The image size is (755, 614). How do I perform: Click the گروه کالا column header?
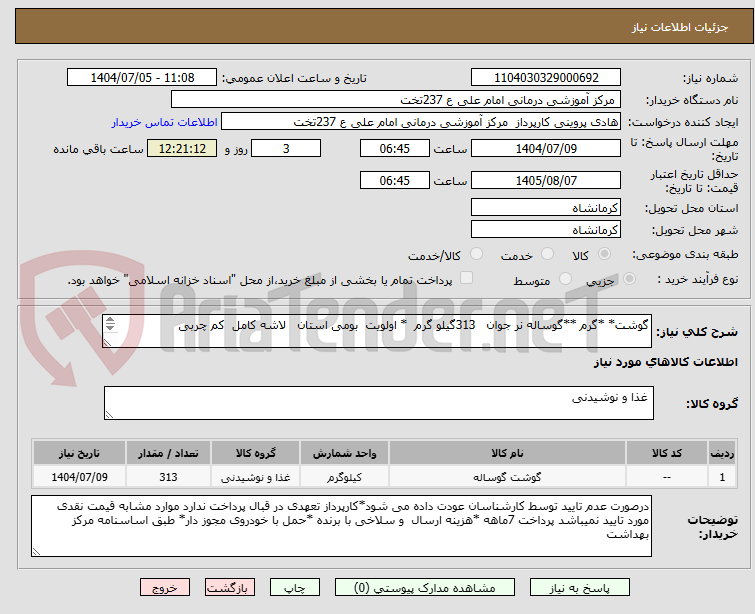(255, 453)
